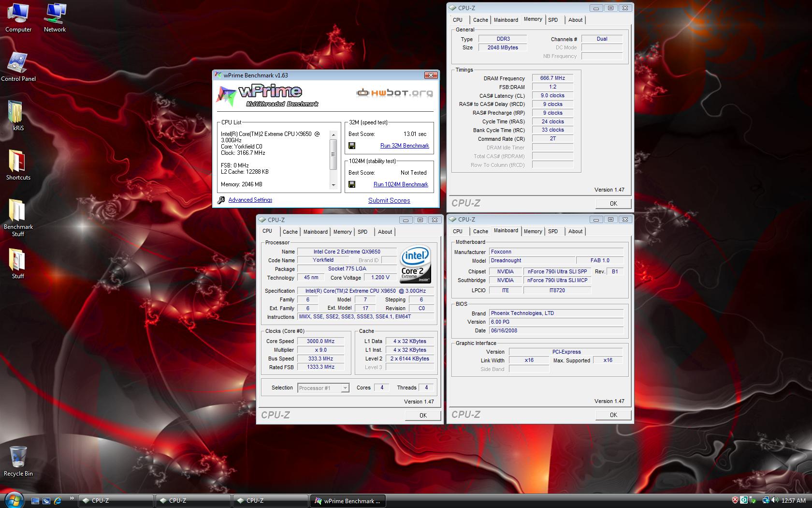This screenshot has width=812, height=508.
Task: Click OK in the CPU tab CPU-Z window
Action: coord(423,415)
